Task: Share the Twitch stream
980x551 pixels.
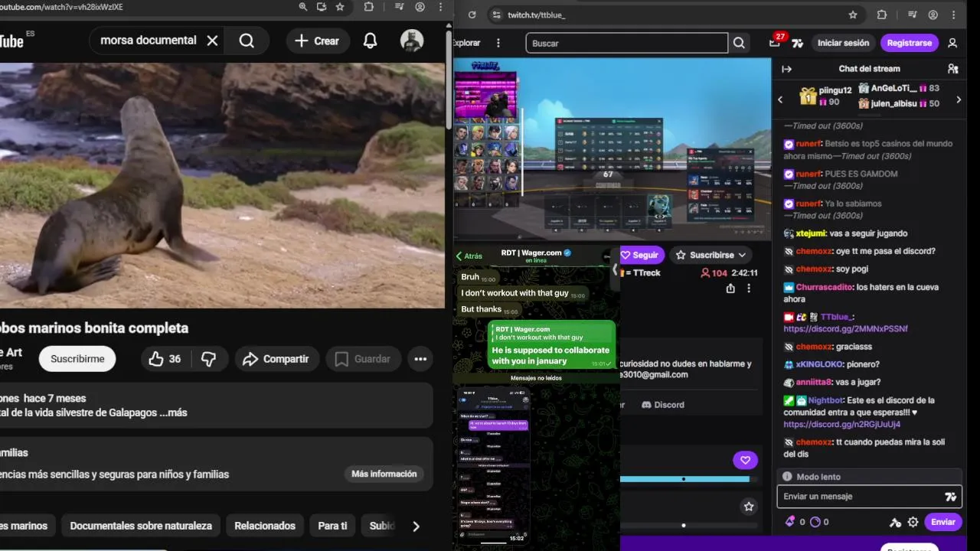Action: point(730,289)
